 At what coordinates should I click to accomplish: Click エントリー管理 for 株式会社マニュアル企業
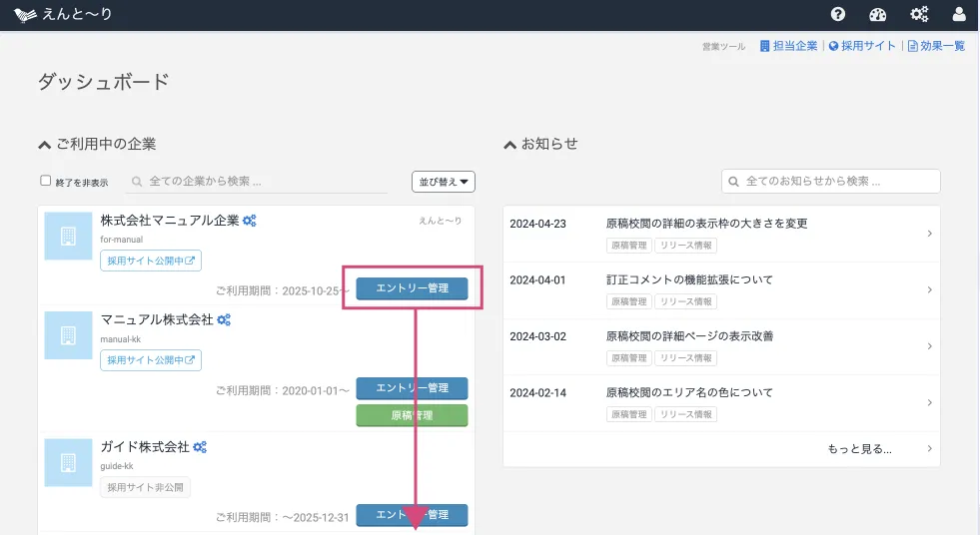412,288
